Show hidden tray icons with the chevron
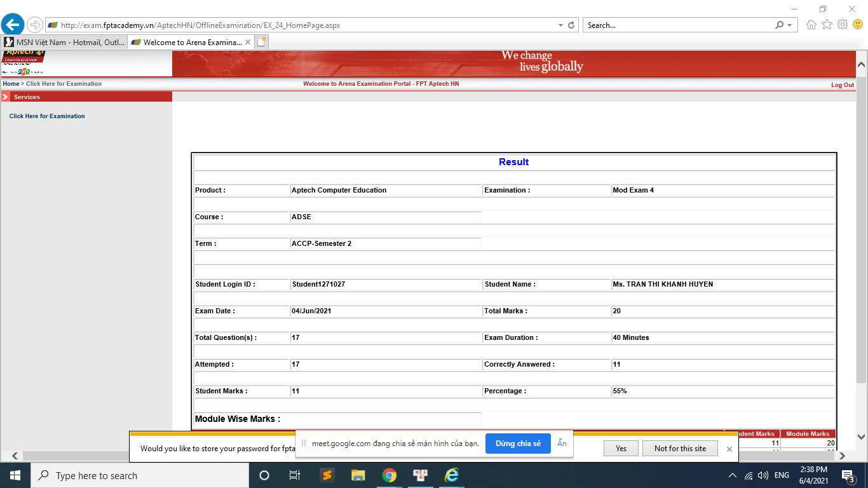Image resolution: width=868 pixels, height=488 pixels. [732, 475]
